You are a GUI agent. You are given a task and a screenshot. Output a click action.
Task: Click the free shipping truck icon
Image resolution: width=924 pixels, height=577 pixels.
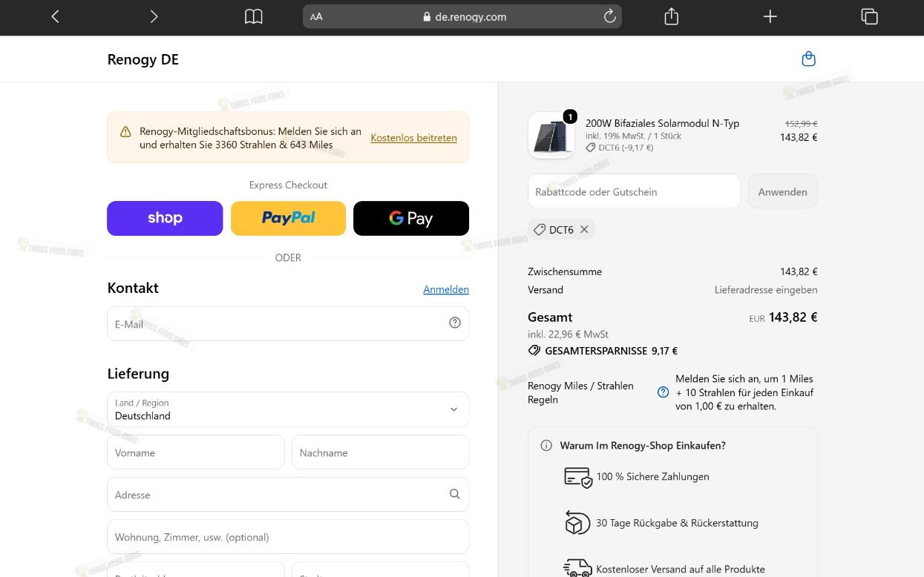pyautogui.click(x=578, y=568)
